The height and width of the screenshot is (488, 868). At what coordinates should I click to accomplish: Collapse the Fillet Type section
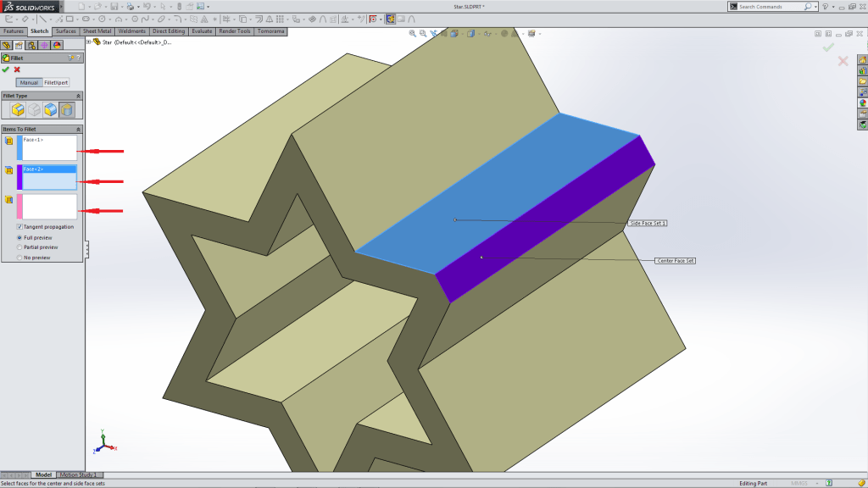(x=79, y=96)
